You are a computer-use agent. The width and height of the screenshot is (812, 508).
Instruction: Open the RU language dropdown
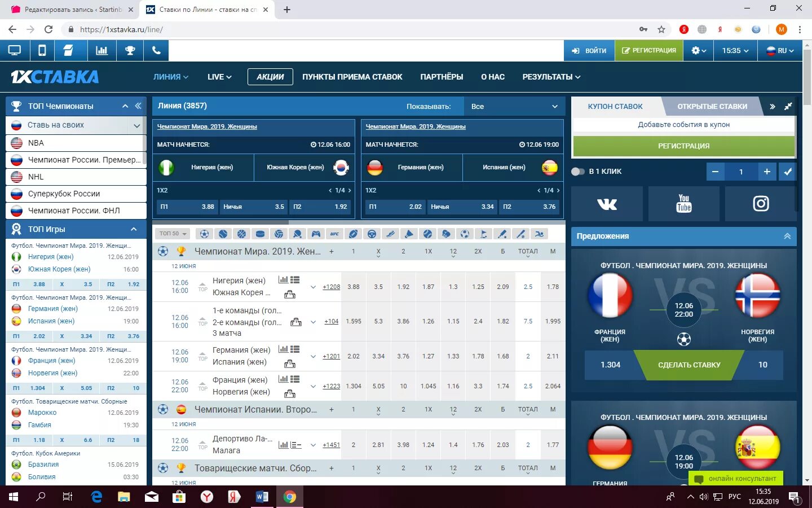(x=780, y=50)
